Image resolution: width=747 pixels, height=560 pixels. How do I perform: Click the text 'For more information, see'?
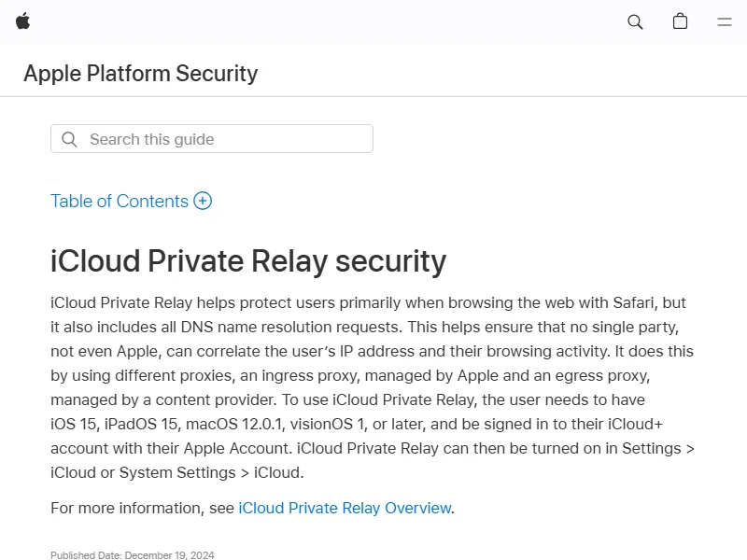(x=143, y=508)
